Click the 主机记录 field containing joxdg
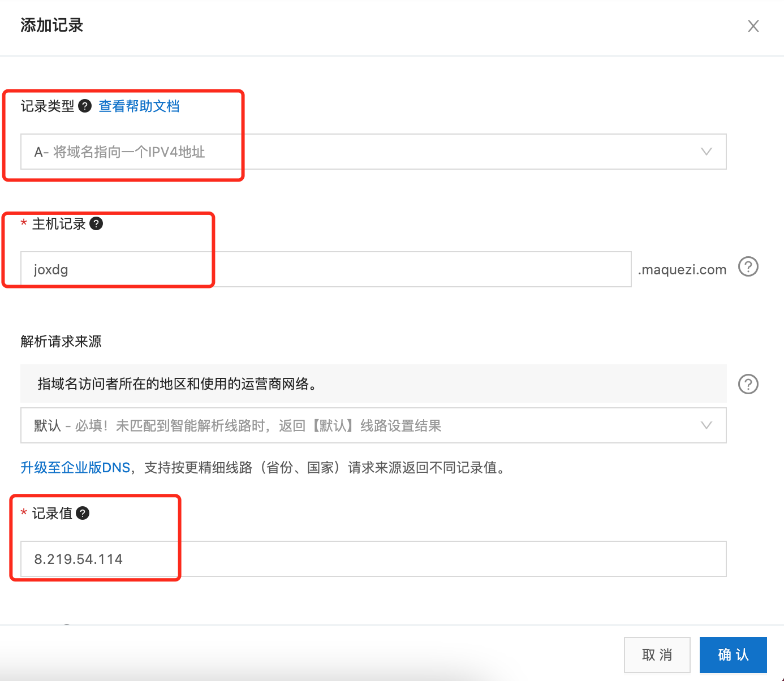784x681 pixels. (x=326, y=269)
